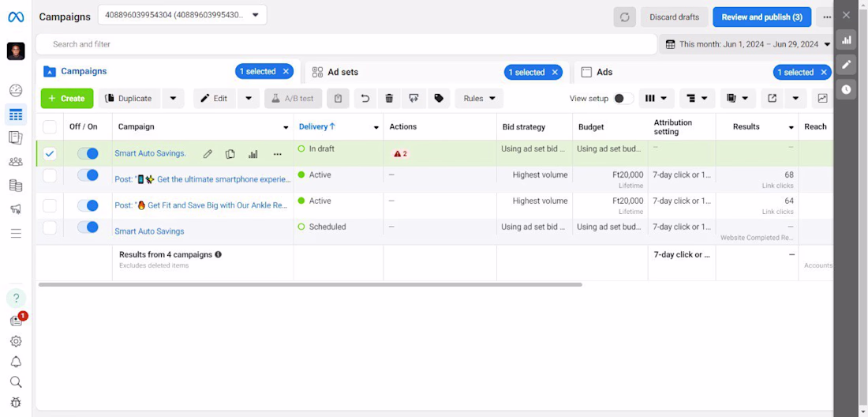
Task: Open All tools hamburger menu
Action: (16, 233)
